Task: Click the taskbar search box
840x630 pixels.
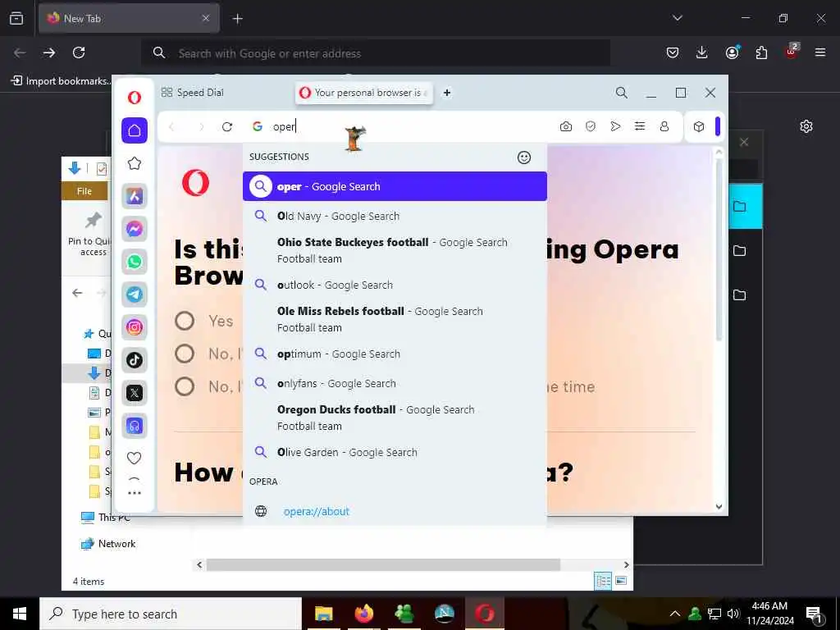Action: [171, 614]
